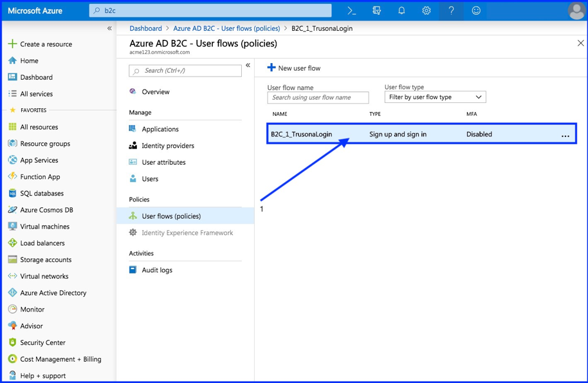Send feedback via smiley icon
The height and width of the screenshot is (383, 588).
coord(476,10)
